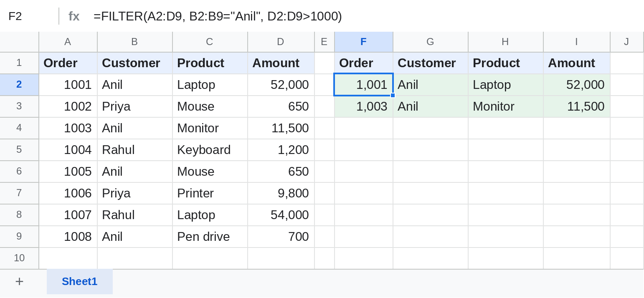Select column I header
644x298 pixels.
click(577, 42)
